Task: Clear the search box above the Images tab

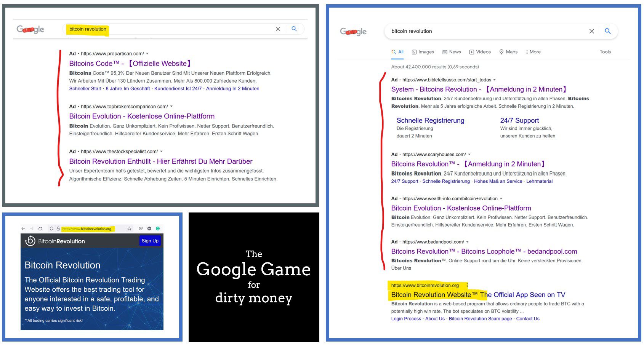Action: point(591,31)
